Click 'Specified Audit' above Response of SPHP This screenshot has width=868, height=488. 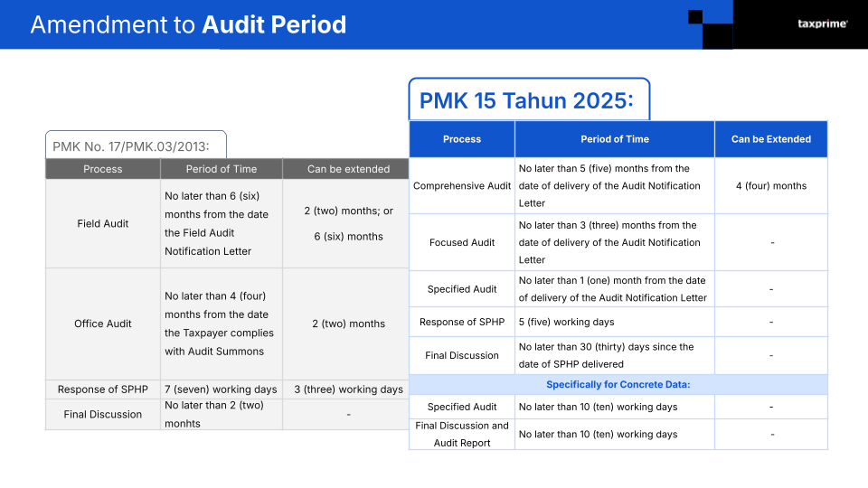462,289
